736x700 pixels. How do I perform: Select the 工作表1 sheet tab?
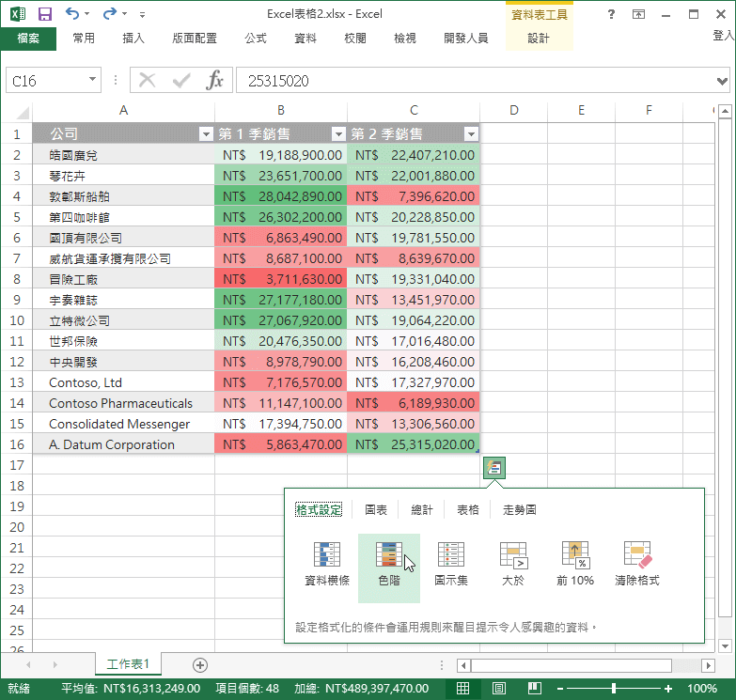pyautogui.click(x=128, y=664)
